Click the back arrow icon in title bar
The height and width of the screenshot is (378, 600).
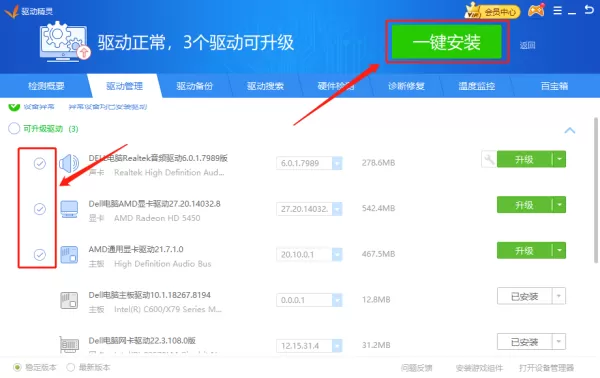tap(589, 10)
